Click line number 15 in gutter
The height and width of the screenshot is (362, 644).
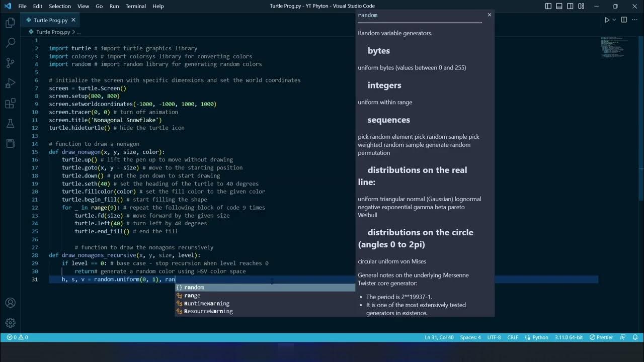(35, 152)
